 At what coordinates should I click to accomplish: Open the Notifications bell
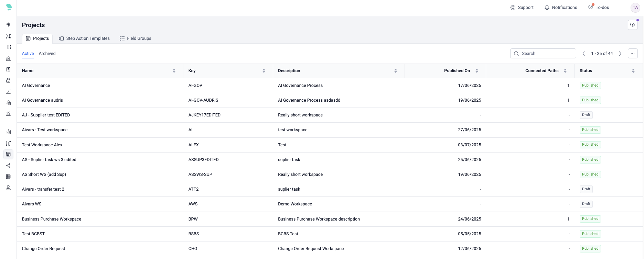(x=560, y=8)
